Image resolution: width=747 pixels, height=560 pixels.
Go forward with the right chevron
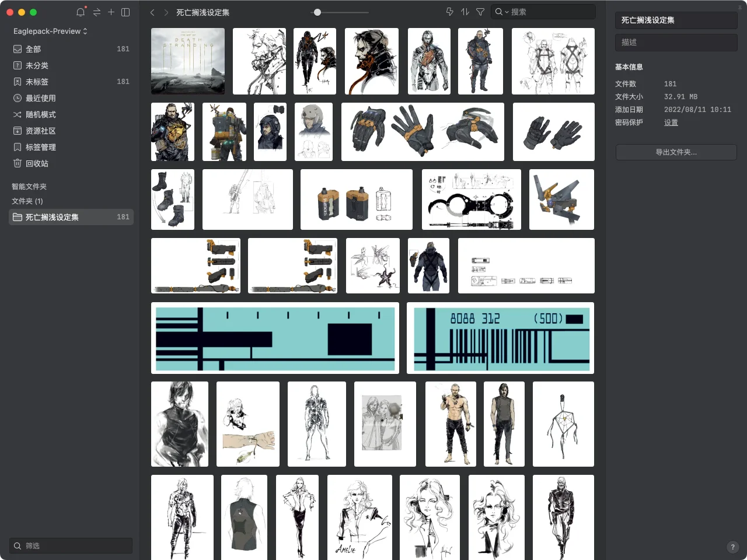pyautogui.click(x=166, y=12)
